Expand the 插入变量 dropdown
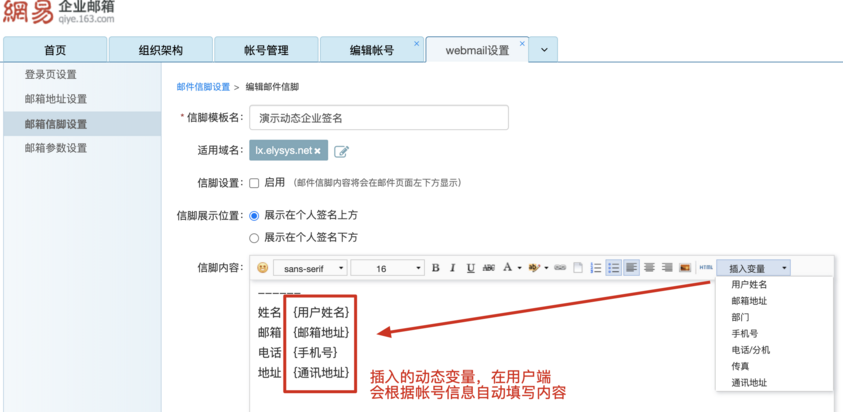 click(x=753, y=268)
